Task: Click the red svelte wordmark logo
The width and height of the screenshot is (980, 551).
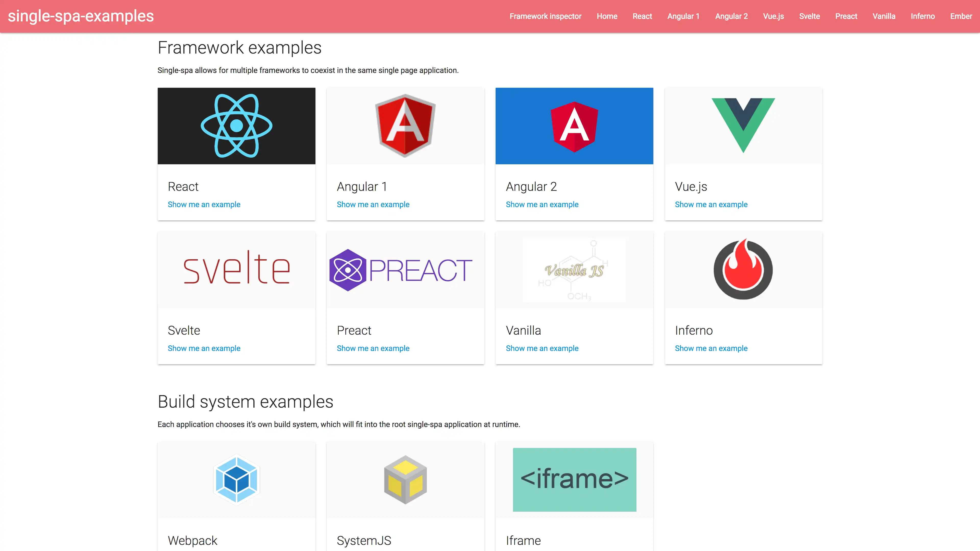Action: [x=236, y=267]
